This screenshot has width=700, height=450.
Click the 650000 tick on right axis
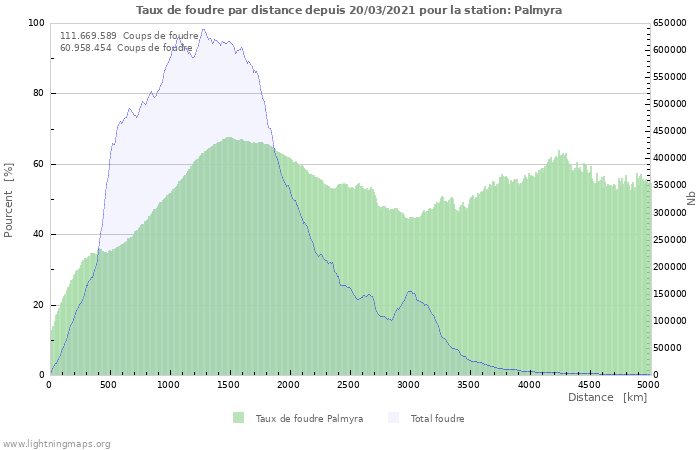pyautogui.click(x=669, y=23)
